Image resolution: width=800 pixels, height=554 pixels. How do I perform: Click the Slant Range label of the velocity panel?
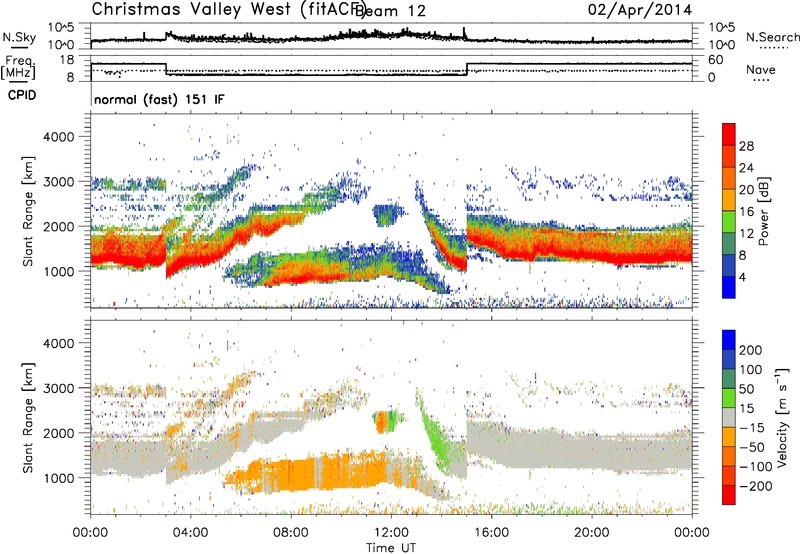pos(28,417)
